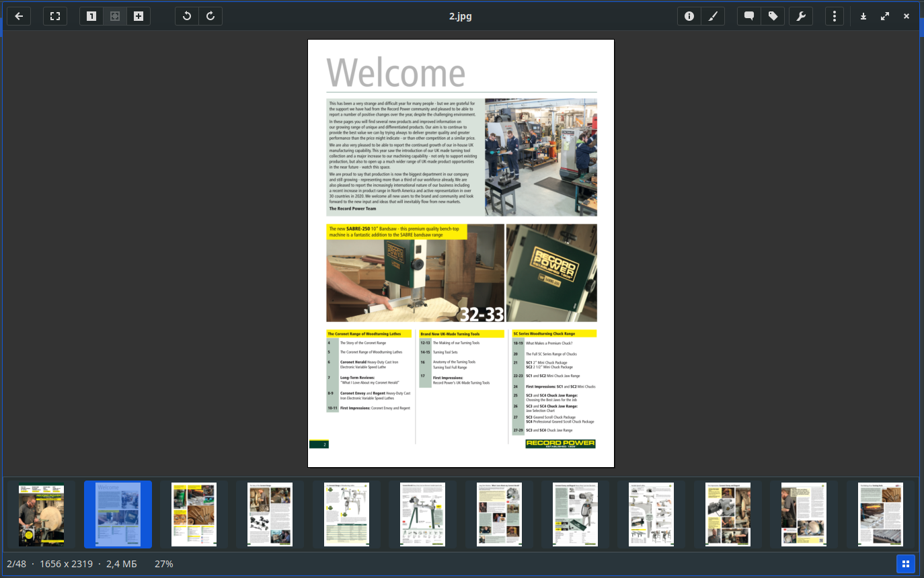Image resolution: width=924 pixels, height=578 pixels.
Task: Click the 2.jpg file name title
Action: tap(461, 16)
